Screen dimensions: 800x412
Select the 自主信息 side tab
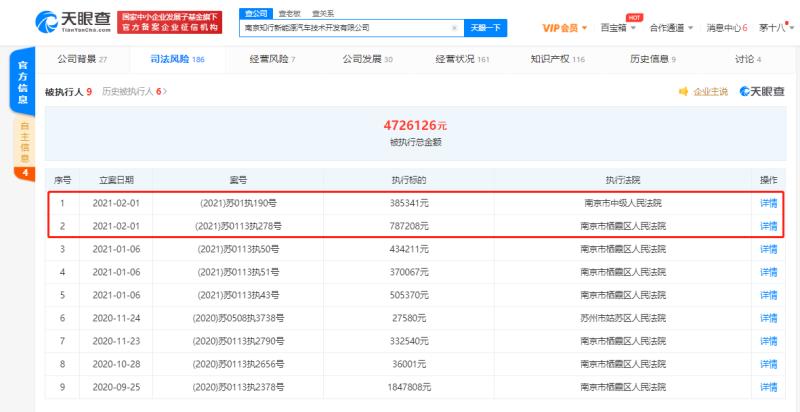(x=24, y=143)
